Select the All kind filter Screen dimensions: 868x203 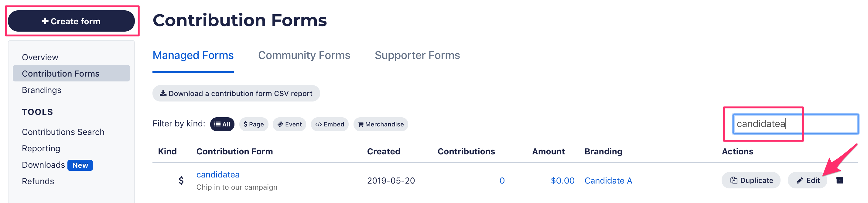(222, 124)
